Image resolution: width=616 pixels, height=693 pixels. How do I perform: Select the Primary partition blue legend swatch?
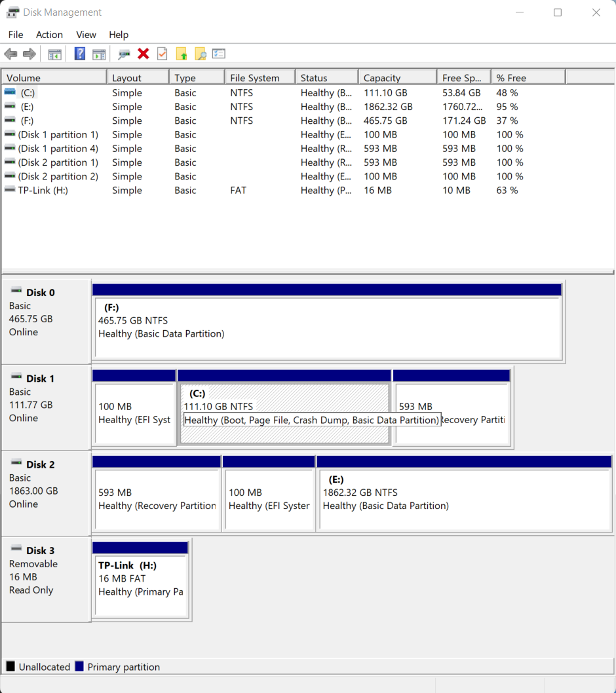(x=79, y=667)
